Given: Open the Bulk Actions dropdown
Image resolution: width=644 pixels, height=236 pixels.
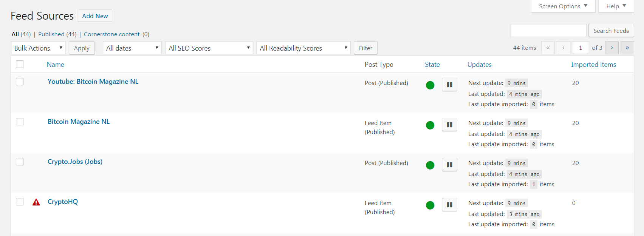Looking at the screenshot, I should pos(38,48).
